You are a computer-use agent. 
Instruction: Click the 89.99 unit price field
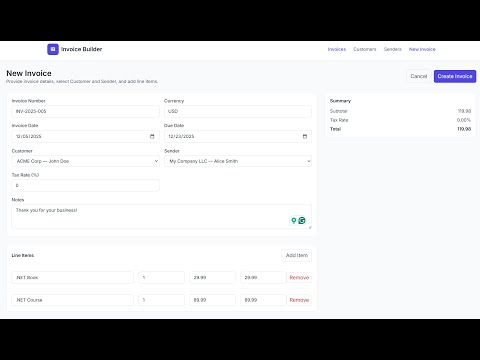pyautogui.click(x=212, y=300)
